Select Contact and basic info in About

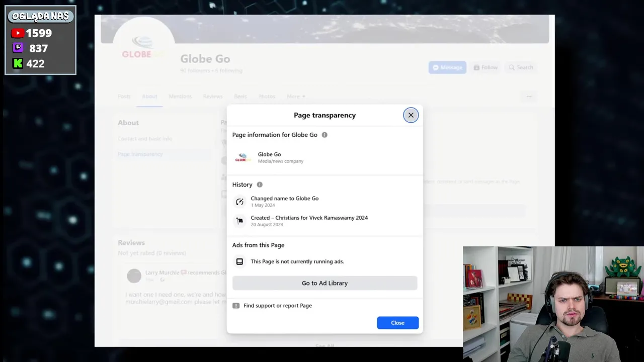click(145, 139)
